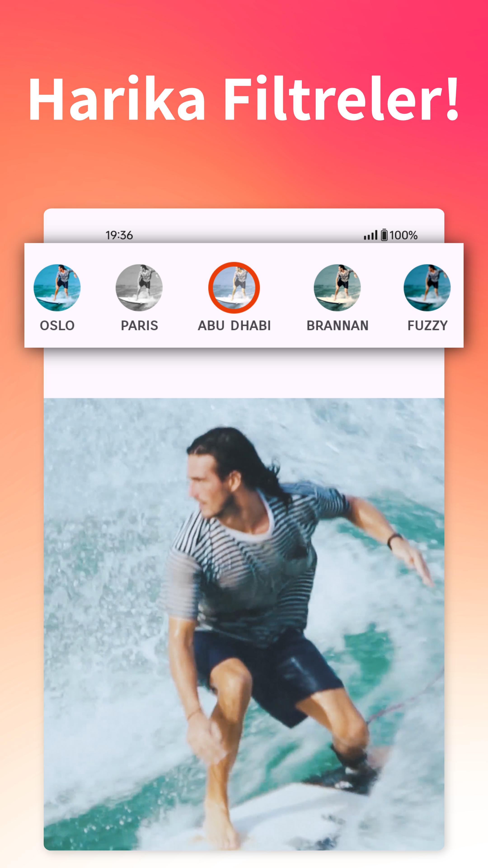Viewport: 488px width, 868px height.
Task: Pick the BRANNAN filter thumbnail
Action: [337, 288]
